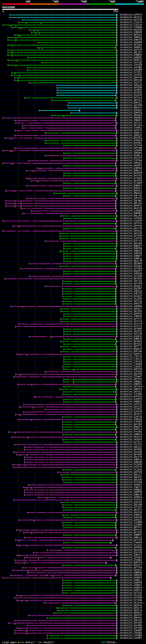Select hit label UniRef100_C1E6S8
This screenshot has height=644, width=146.
(x=131, y=221)
